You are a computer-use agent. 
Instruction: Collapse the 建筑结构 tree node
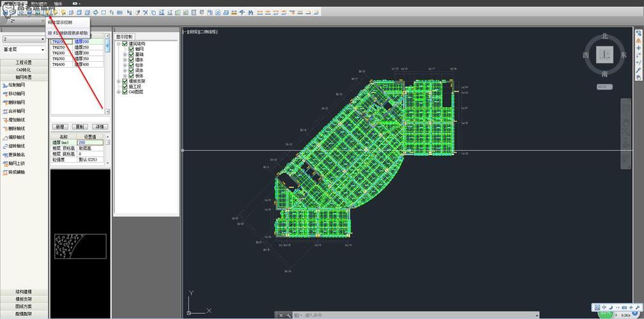(x=119, y=44)
